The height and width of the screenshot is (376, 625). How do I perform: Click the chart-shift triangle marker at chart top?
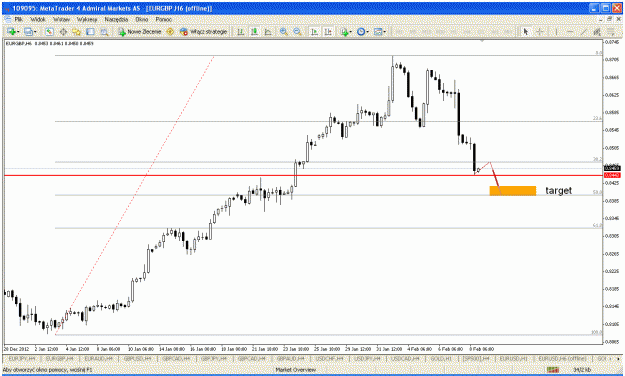coord(482,41)
